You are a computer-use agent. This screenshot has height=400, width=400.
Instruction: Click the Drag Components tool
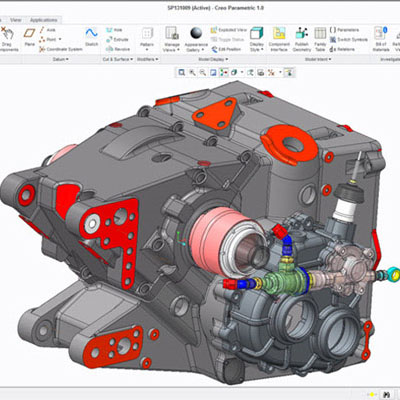[7, 39]
